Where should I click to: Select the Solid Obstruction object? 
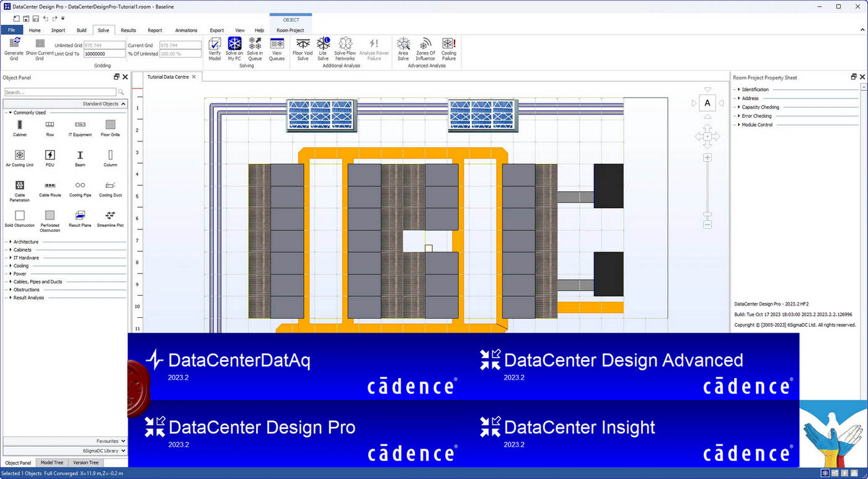coord(20,219)
